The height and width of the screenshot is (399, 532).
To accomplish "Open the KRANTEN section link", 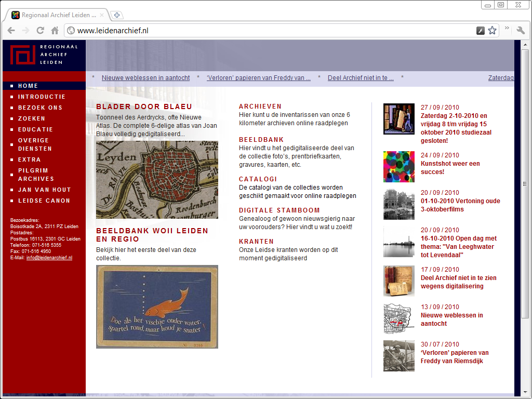I will 256,241.
